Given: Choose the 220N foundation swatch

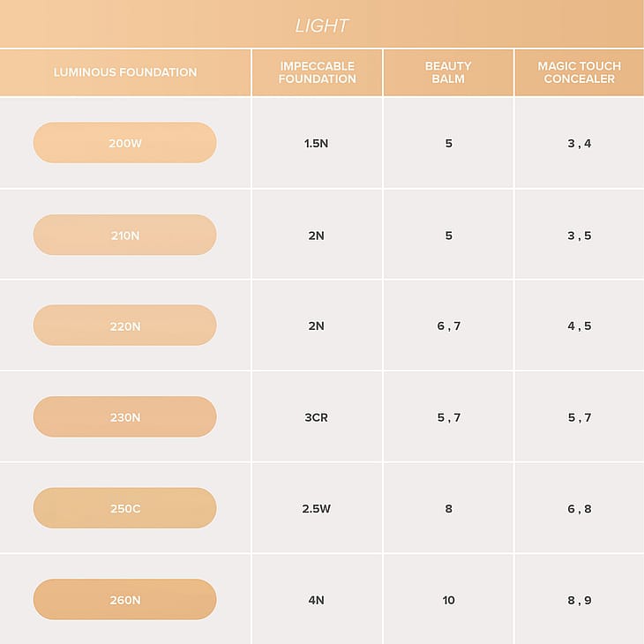Looking at the screenshot, I should pos(124,326).
